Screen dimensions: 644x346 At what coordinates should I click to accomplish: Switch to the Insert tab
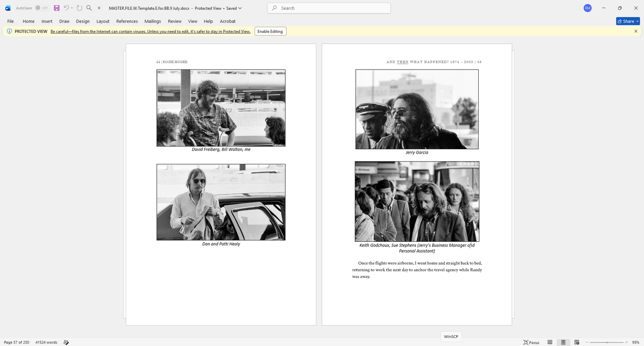coord(47,21)
